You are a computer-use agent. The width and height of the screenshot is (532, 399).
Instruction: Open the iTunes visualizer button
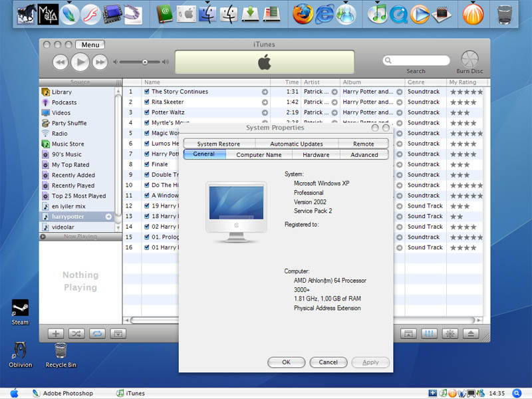(450, 334)
